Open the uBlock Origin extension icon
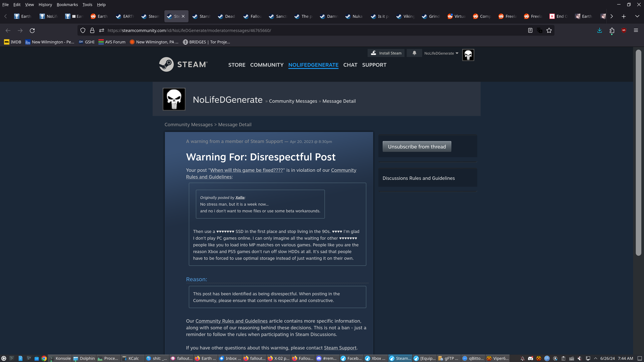Screen dimensions: 644x362 coord(624,31)
